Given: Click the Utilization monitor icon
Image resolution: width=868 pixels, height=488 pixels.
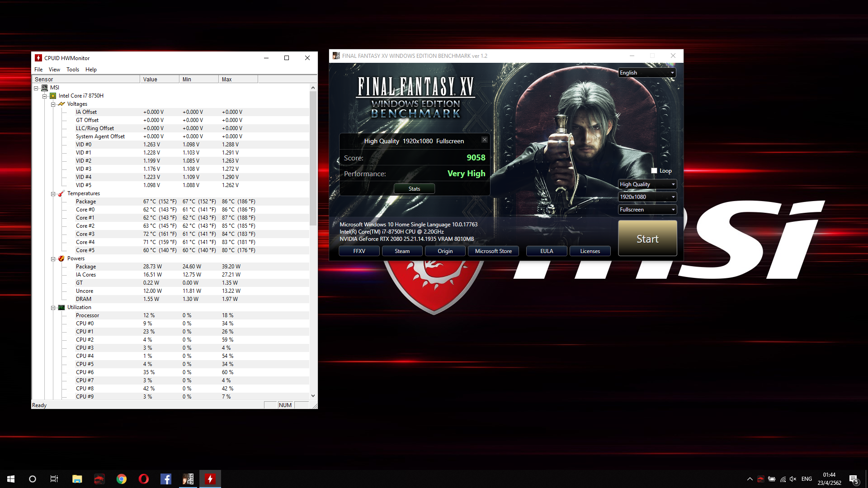Looking at the screenshot, I should tap(61, 307).
